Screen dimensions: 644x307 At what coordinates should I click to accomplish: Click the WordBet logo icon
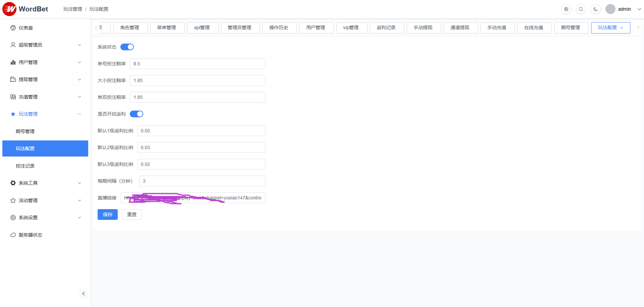coord(9,9)
